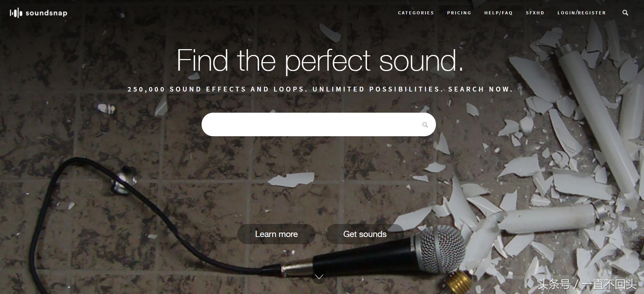Click the Learn more button

(276, 234)
